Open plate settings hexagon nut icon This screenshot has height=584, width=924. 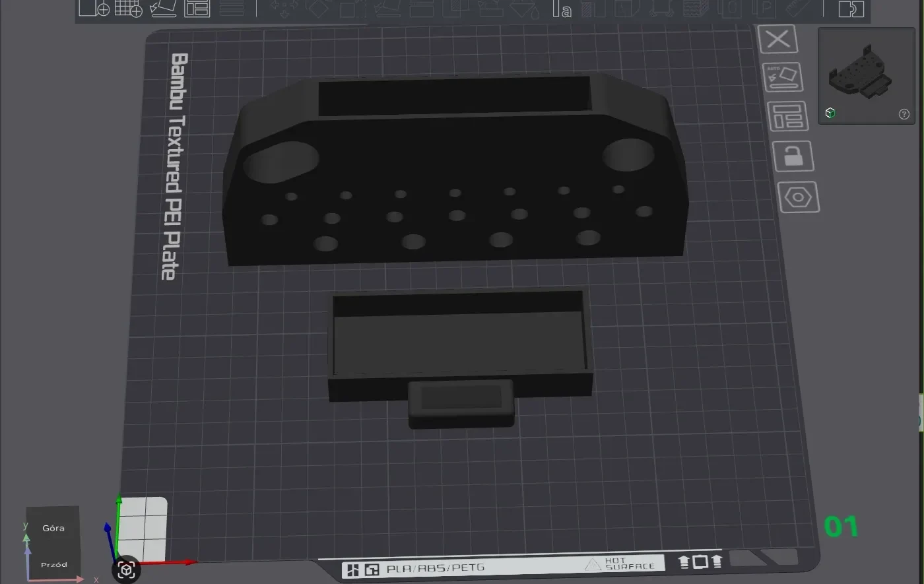click(x=799, y=197)
